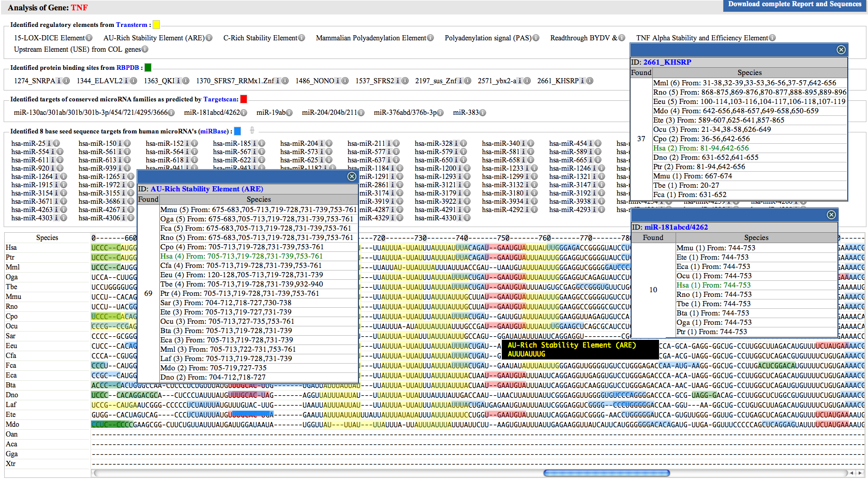Click round info icon after 2661_KHSRP
Screen dimensions: 868x480
[590, 81]
